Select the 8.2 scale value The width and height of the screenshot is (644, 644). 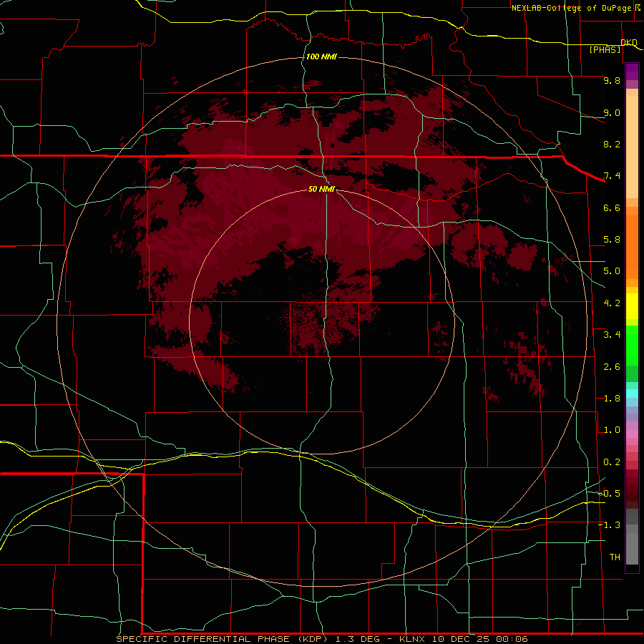pyautogui.click(x=612, y=144)
